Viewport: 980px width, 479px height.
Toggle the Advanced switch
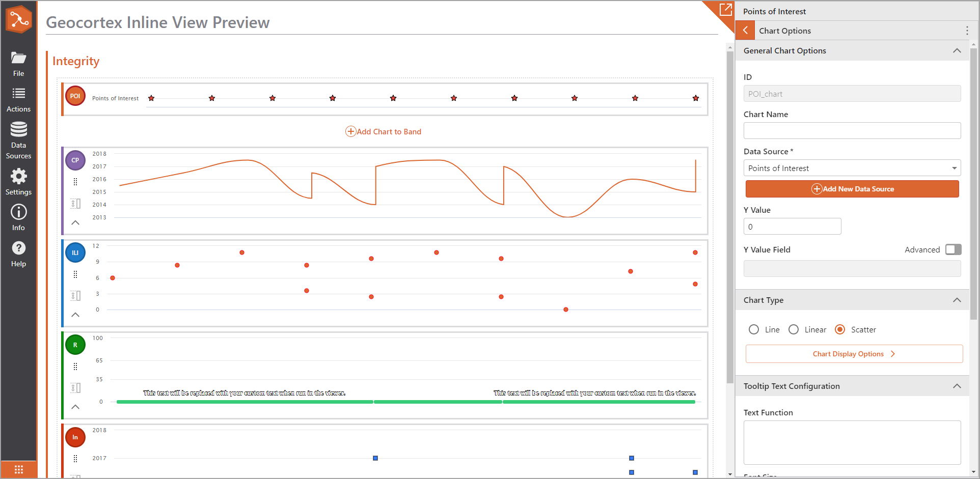[954, 249]
